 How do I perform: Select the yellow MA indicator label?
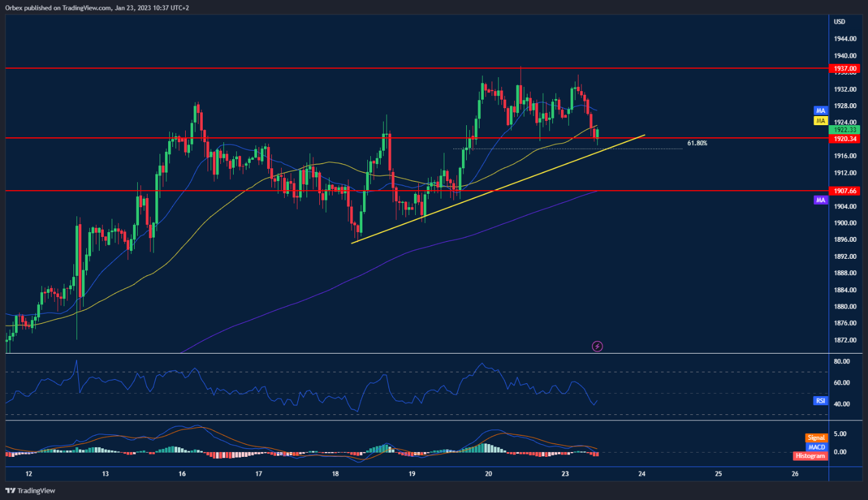821,121
